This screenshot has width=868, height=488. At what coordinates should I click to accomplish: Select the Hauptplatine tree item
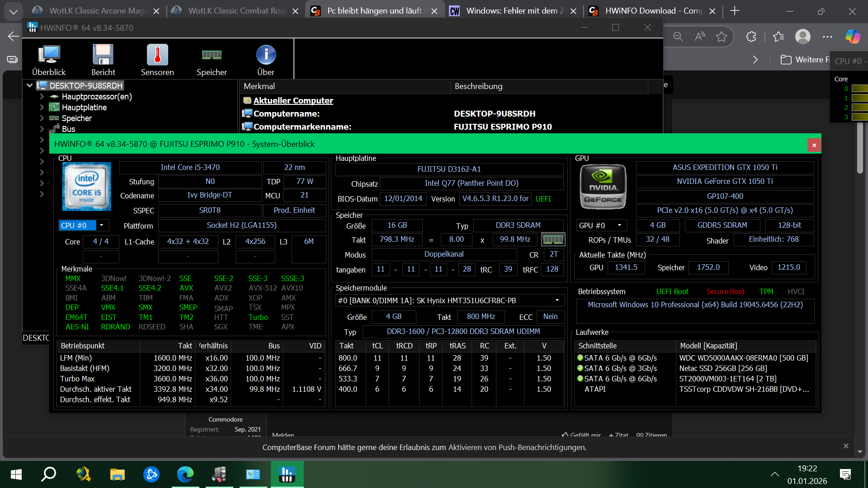[x=84, y=108]
